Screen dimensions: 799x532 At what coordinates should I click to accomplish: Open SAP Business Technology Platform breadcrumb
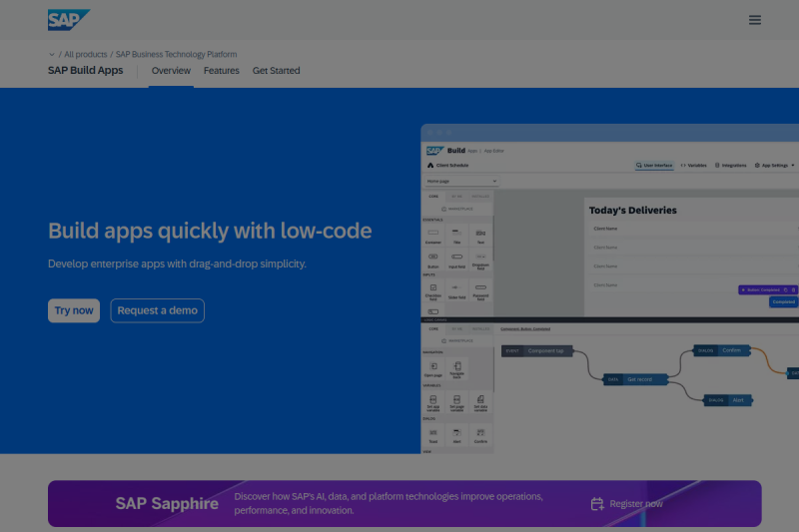(x=177, y=55)
